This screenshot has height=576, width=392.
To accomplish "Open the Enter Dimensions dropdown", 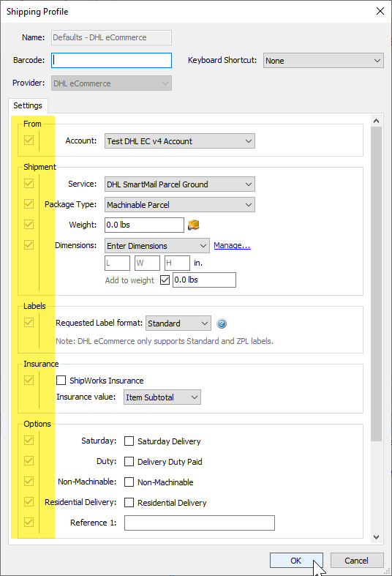I will [x=157, y=246].
